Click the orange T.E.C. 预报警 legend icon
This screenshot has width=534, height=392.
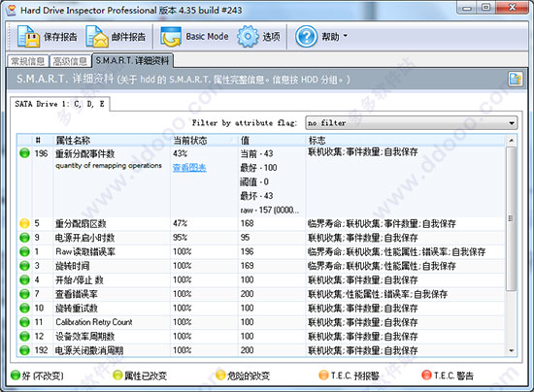pos(323,375)
